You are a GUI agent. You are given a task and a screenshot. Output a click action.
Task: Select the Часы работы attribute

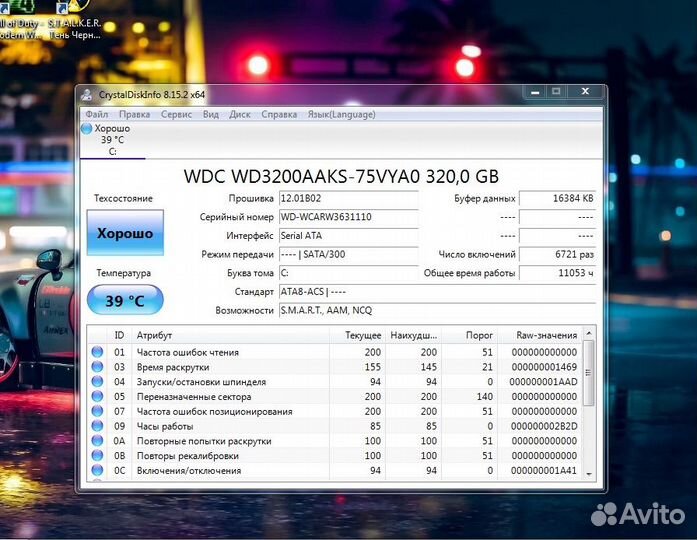335,426
